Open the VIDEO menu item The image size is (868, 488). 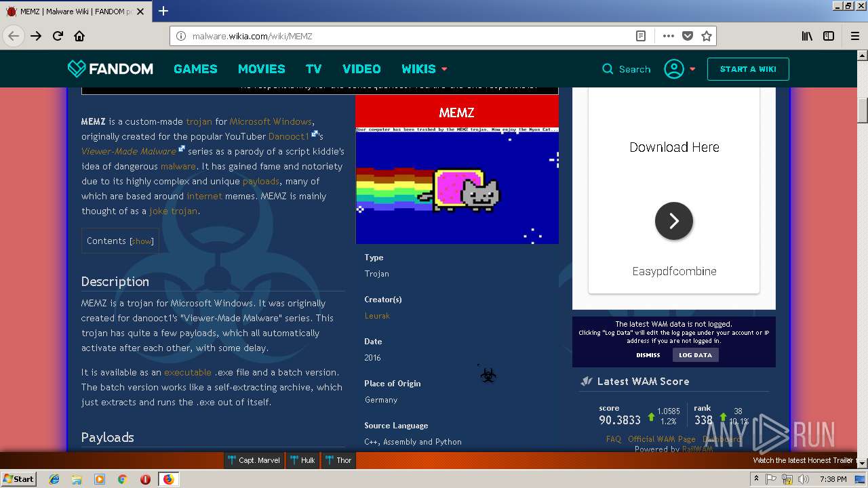[361, 68]
